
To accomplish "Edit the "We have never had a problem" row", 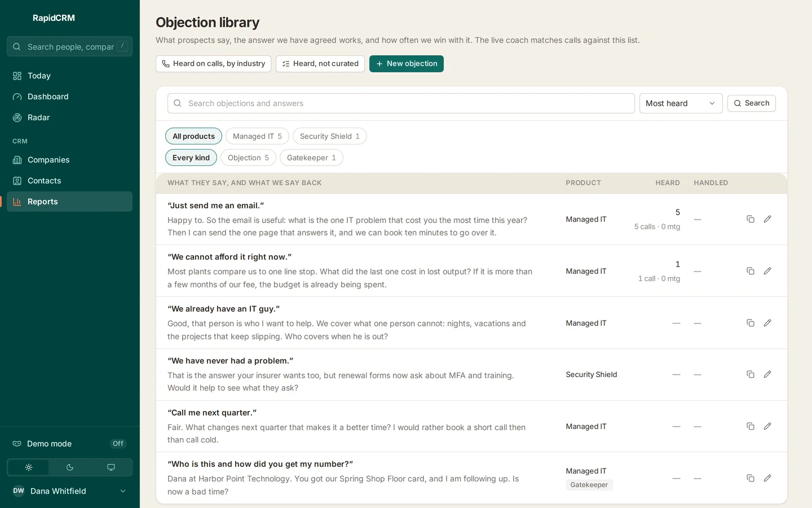I will click(767, 374).
